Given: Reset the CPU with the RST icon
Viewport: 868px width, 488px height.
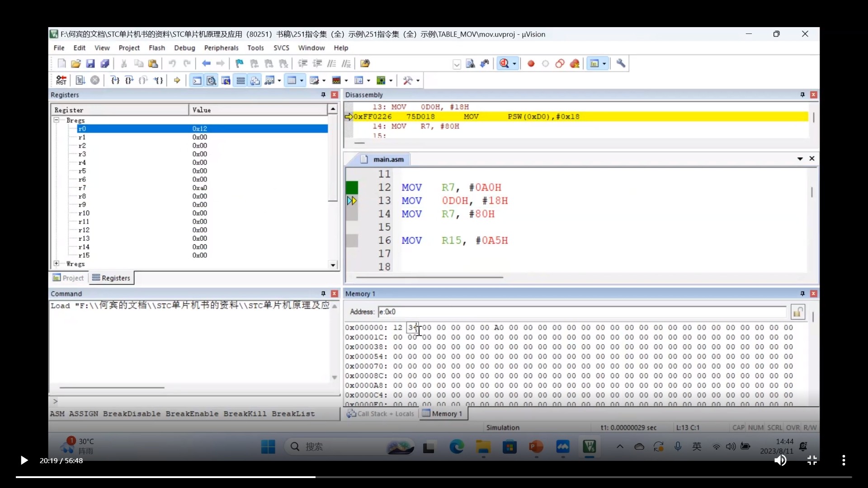Looking at the screenshot, I should pos(61,80).
